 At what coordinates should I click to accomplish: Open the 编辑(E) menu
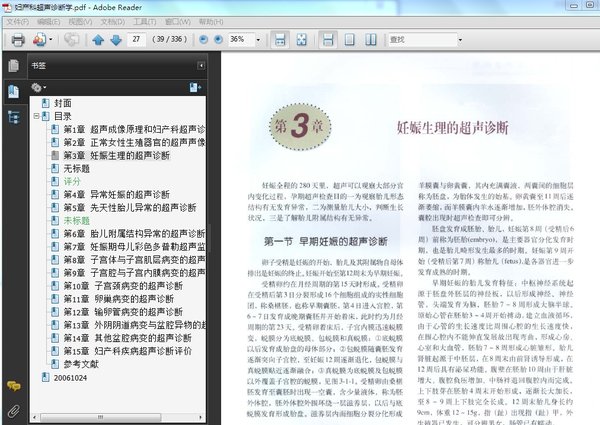pos(49,22)
